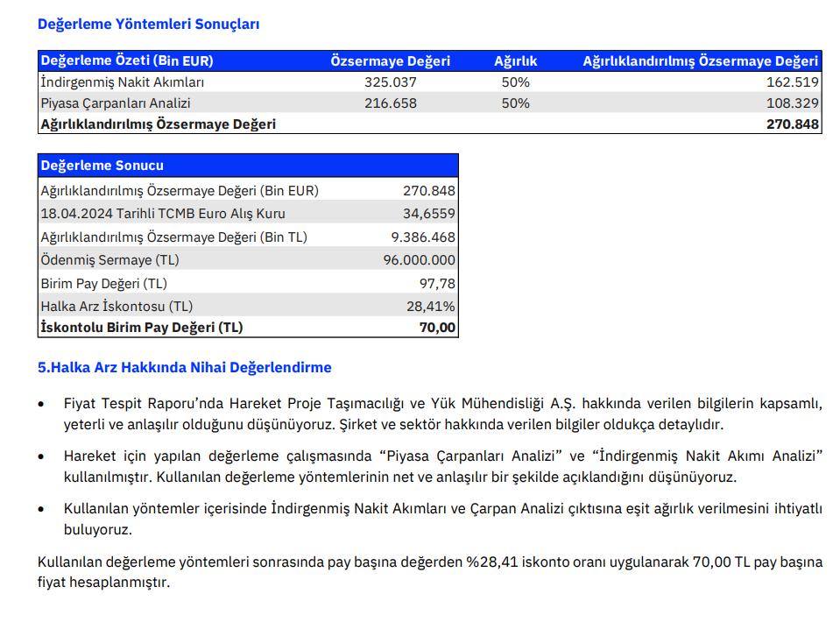Viewport: 840px width, 629px height.
Task: Click the value 96.000.000
Action: coord(419,260)
